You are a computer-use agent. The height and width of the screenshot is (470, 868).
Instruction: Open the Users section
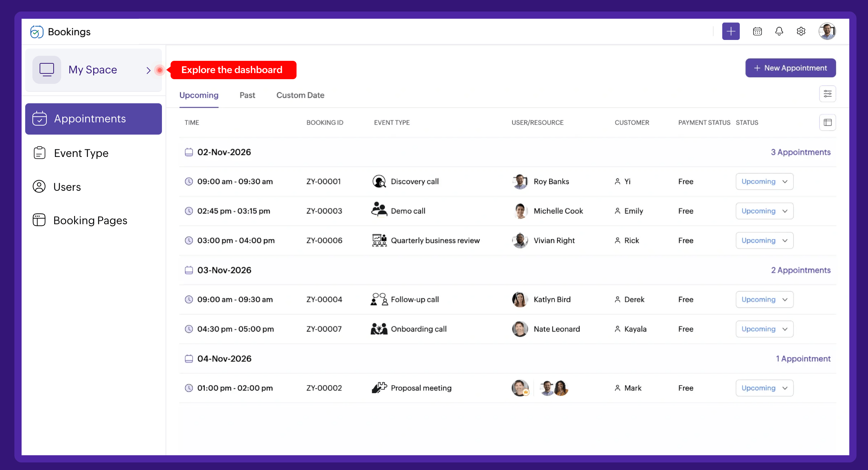pos(67,187)
